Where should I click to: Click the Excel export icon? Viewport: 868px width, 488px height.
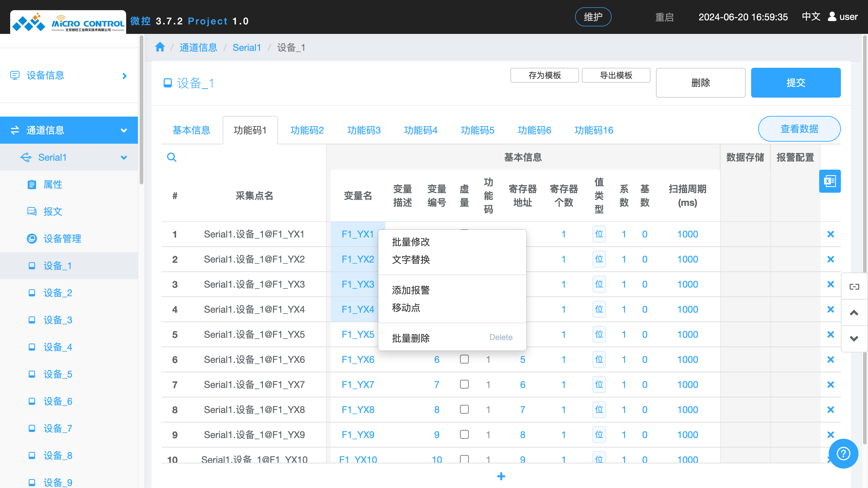[x=830, y=181]
